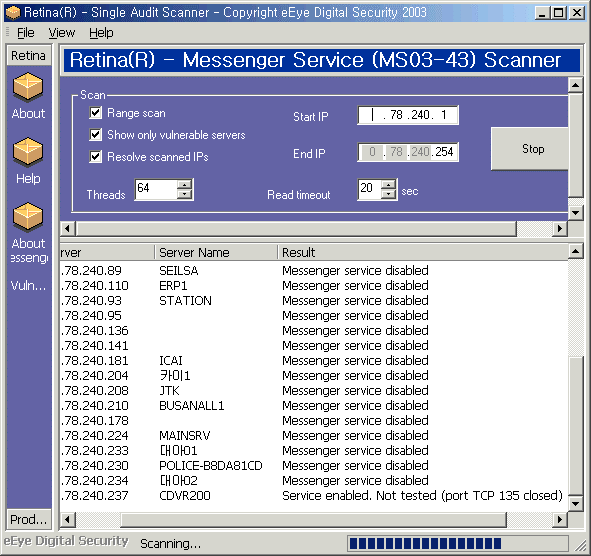Open the Help menu
591x556 pixels.
101,33
